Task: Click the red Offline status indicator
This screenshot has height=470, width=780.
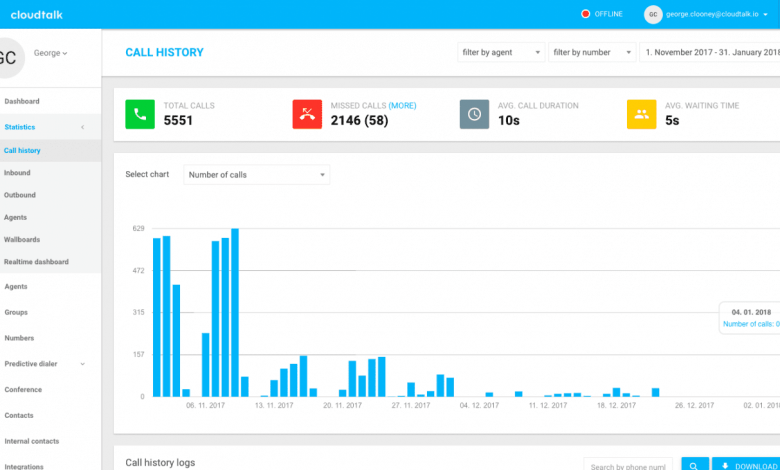Action: [586, 14]
